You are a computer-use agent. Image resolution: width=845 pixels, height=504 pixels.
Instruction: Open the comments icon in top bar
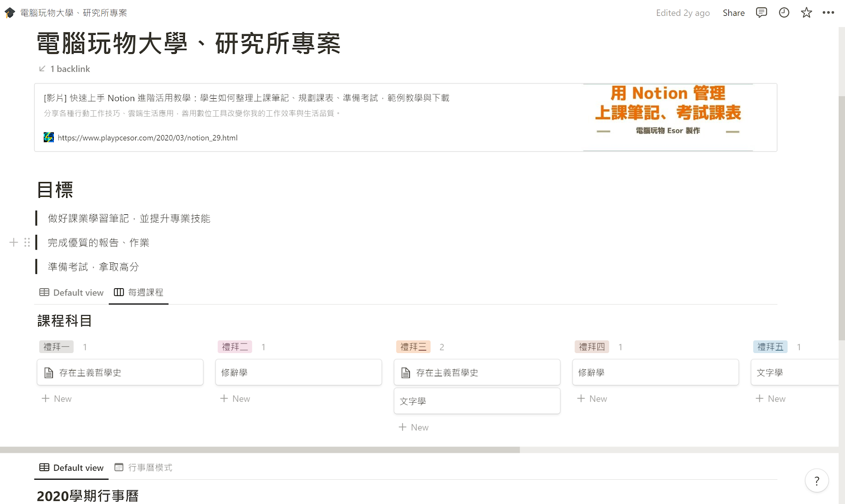pos(761,13)
